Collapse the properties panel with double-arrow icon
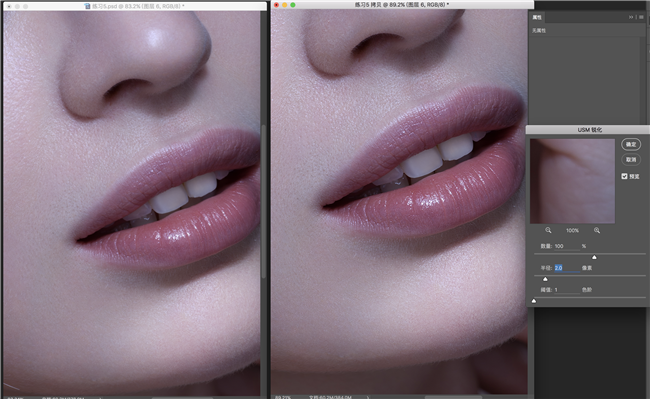 [x=631, y=17]
